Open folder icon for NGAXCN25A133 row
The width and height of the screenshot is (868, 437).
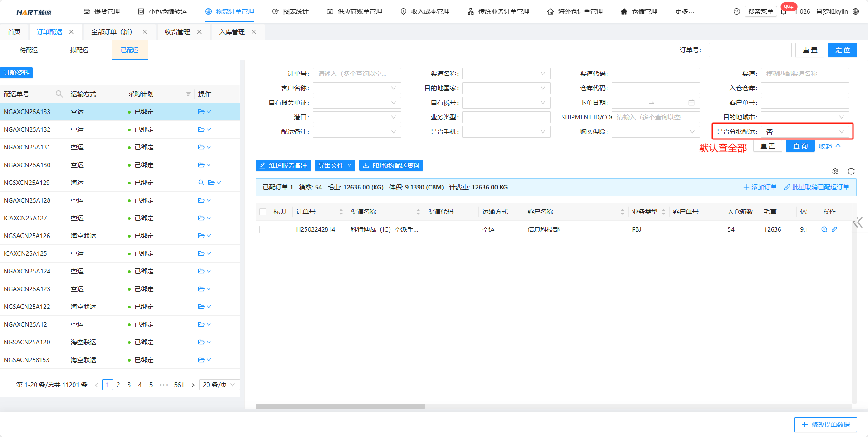(x=201, y=112)
